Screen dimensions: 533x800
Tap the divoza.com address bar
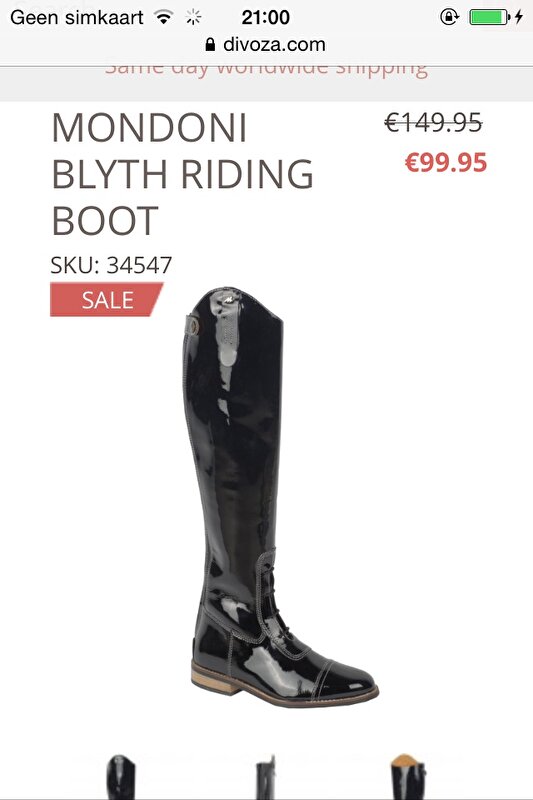266,45
